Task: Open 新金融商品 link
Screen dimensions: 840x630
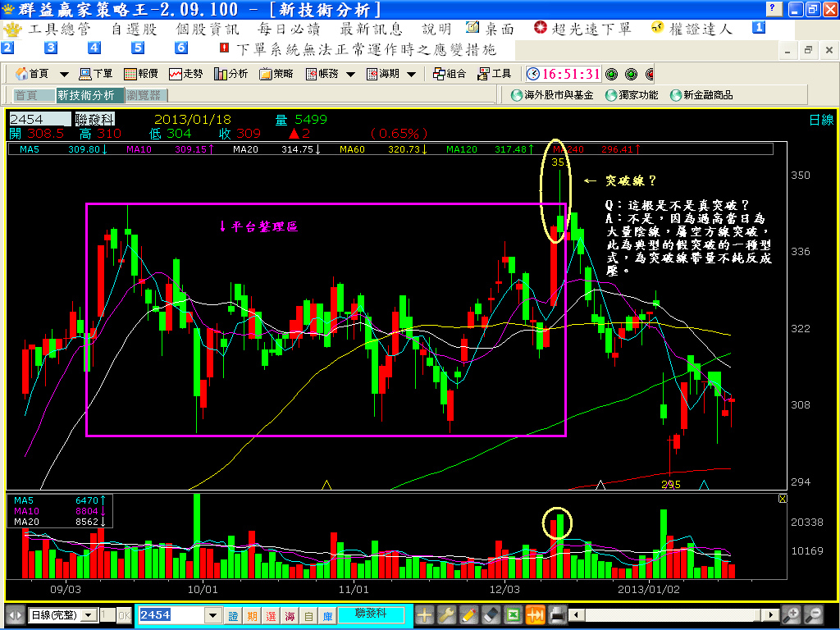Action: tap(701, 95)
